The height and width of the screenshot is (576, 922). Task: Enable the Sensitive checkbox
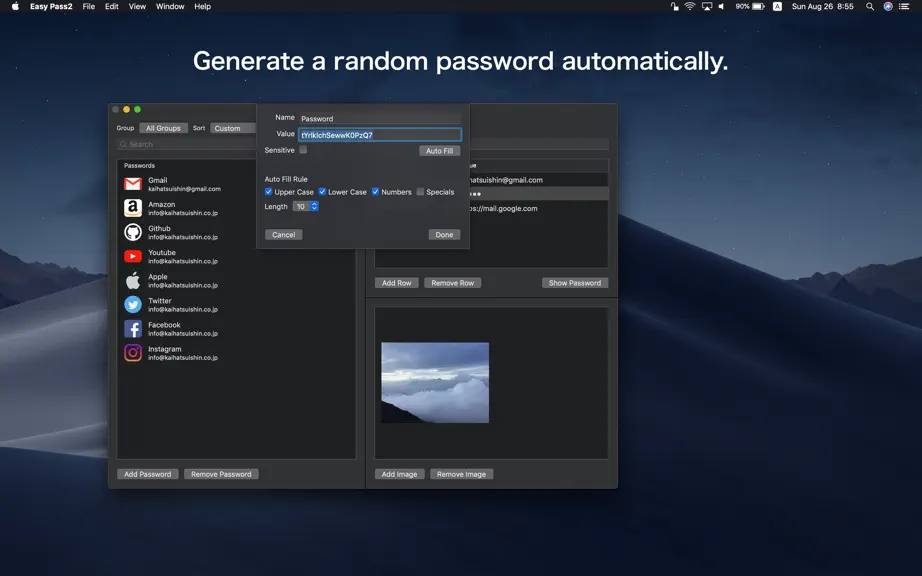[303, 150]
